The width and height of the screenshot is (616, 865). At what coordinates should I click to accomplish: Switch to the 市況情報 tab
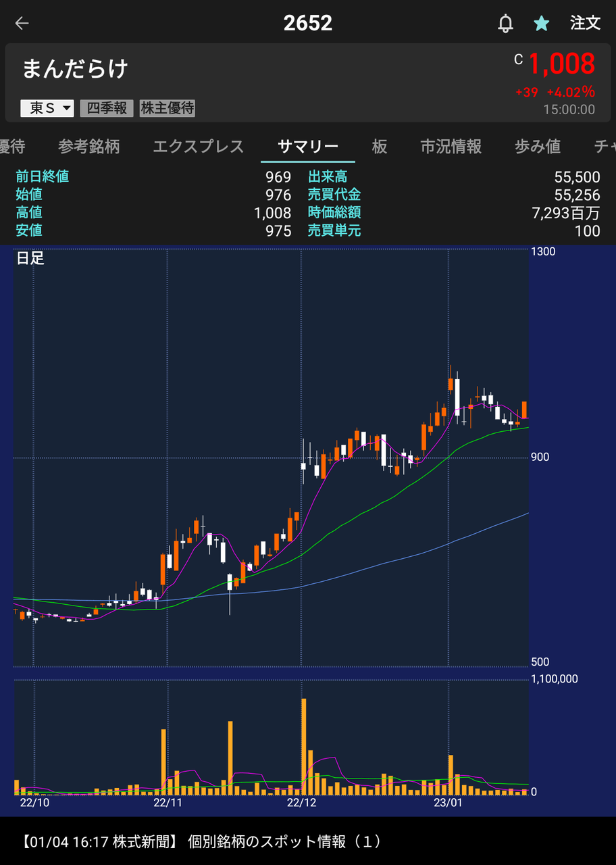[451, 147]
